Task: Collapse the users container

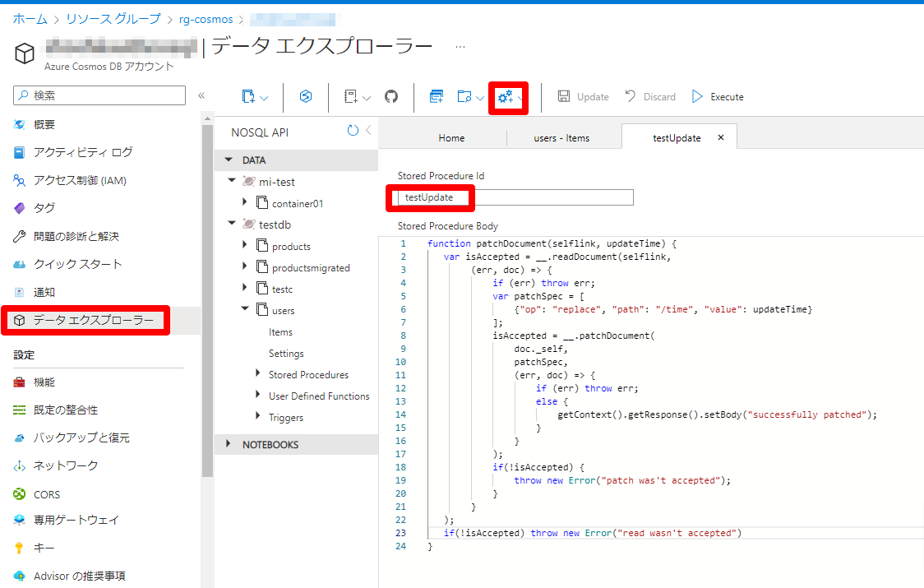Action: tap(245, 308)
